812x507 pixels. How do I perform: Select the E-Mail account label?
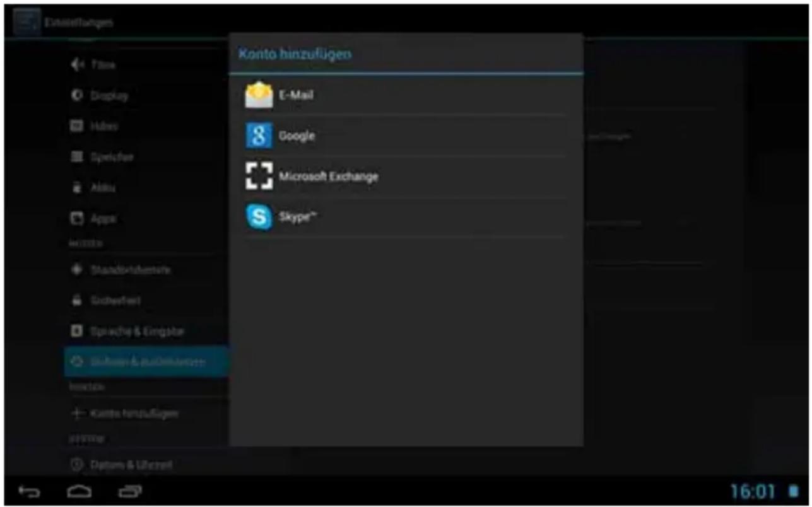point(296,95)
